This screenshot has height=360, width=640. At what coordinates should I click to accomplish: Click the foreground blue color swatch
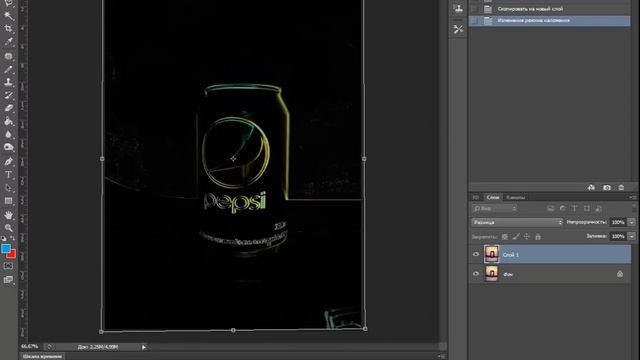[5, 249]
